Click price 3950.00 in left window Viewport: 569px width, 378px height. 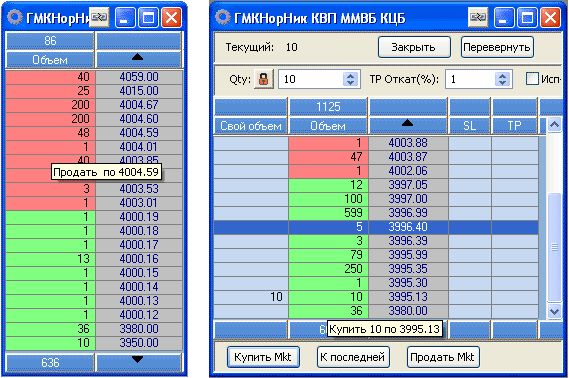click(139, 343)
